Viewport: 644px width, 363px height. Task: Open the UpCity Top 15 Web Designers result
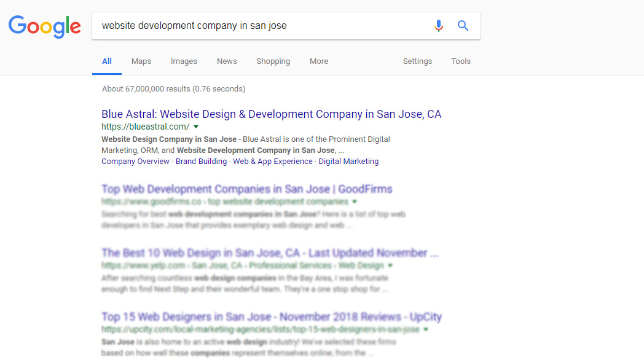tap(272, 317)
